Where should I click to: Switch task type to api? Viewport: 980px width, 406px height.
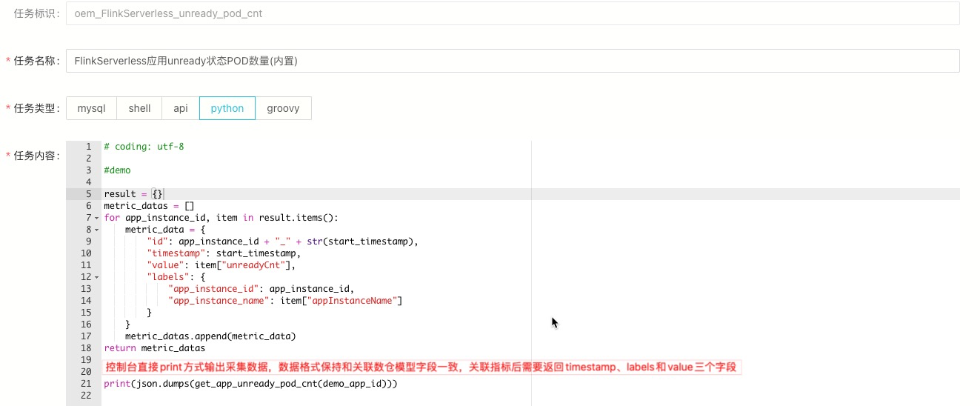pyautogui.click(x=181, y=108)
